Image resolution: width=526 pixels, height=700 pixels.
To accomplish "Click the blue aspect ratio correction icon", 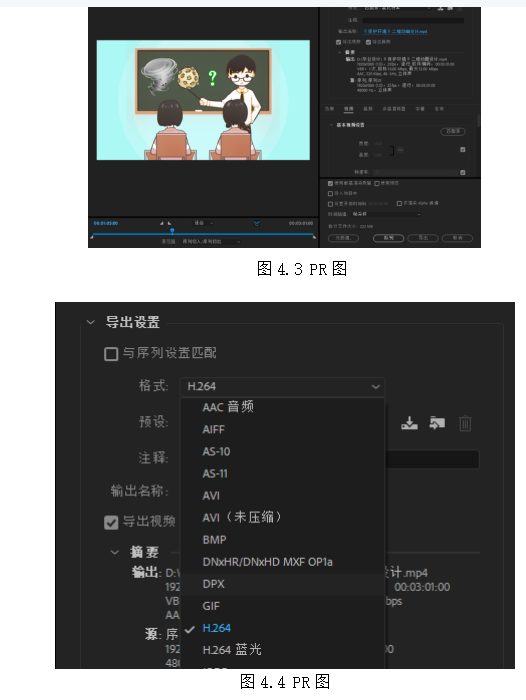I will pos(257,223).
